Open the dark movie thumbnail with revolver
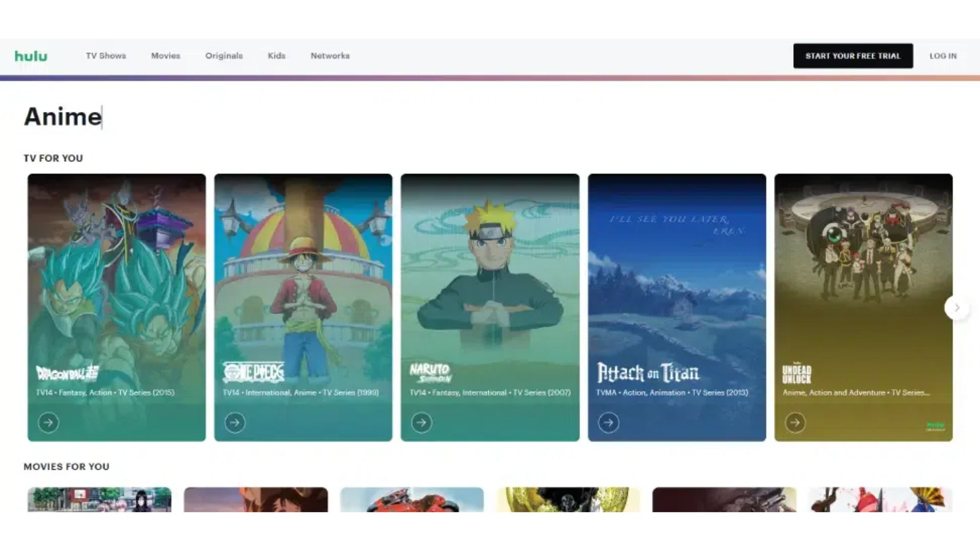 coord(724,499)
